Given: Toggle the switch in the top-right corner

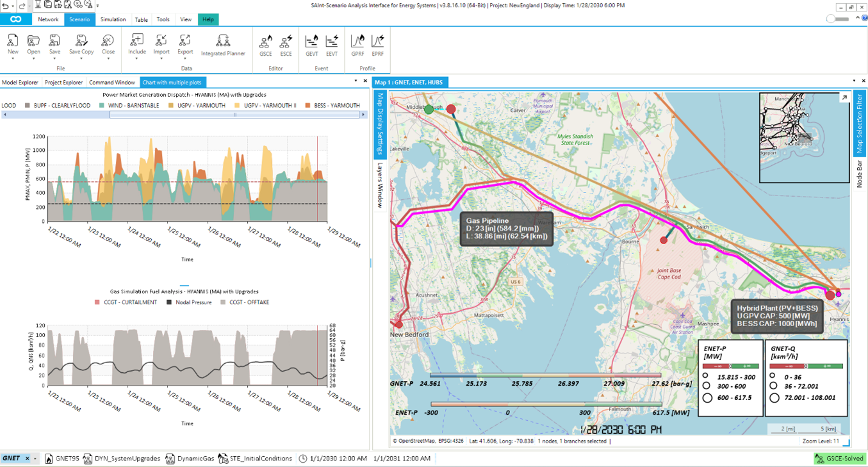Looking at the screenshot, I should point(838,19).
